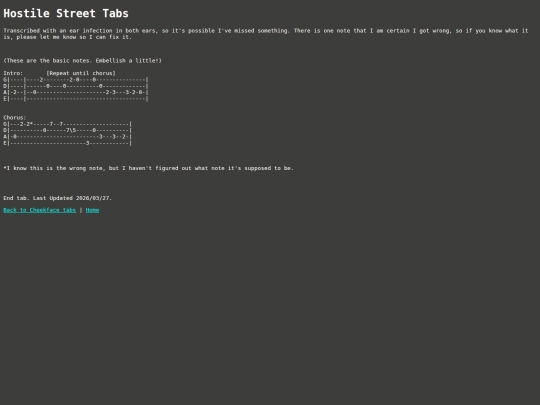Click the Hostile Street Tabs heading
The image size is (540, 405).
coord(66,13)
